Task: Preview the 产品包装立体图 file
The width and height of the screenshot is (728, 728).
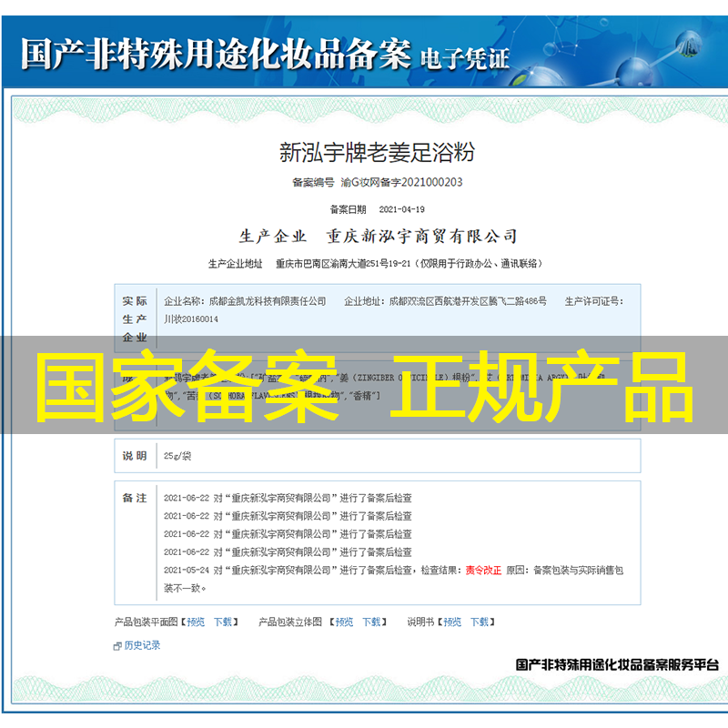Action: pos(344,622)
